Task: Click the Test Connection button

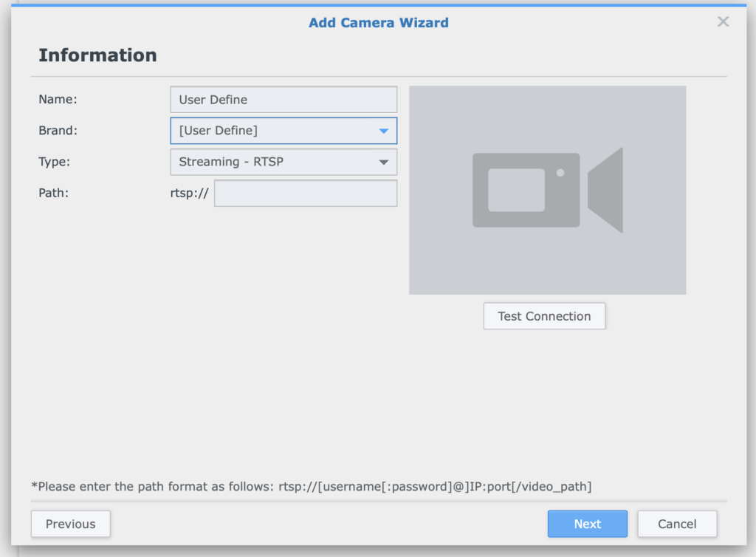Action: (544, 316)
